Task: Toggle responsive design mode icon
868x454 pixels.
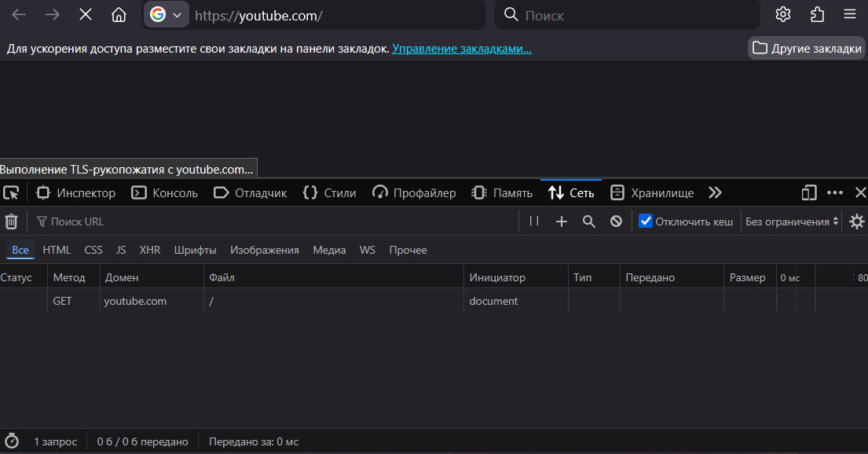Action: (809, 192)
